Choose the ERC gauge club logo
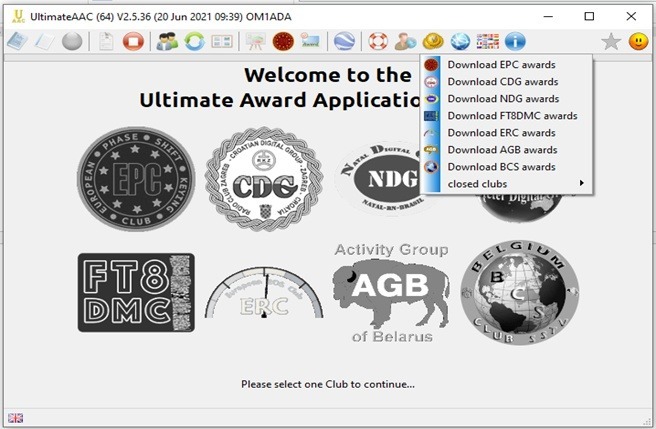This screenshot has height=429, width=656. 264,293
